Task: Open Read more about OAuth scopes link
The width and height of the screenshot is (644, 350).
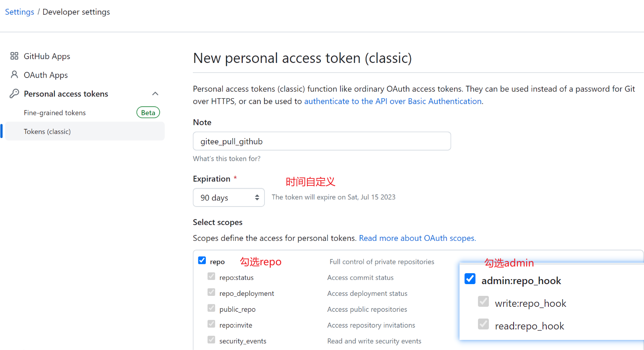Action: click(x=417, y=238)
